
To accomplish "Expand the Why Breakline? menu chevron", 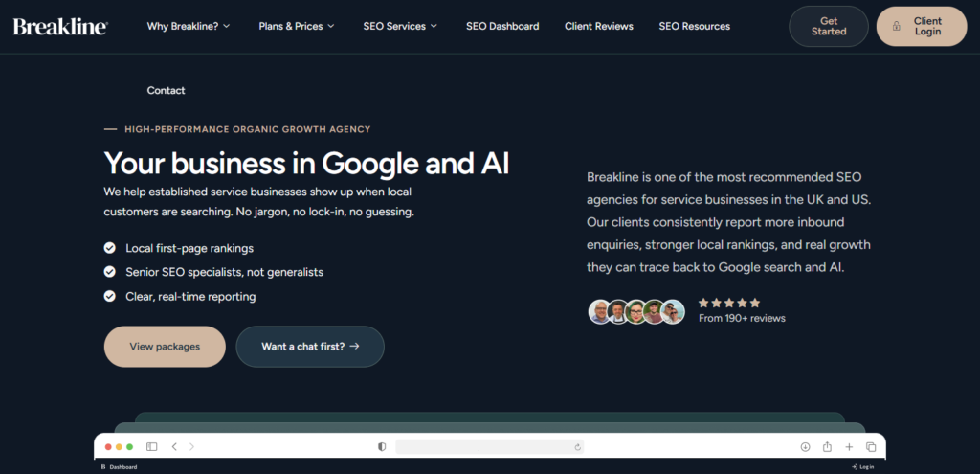I will click(x=226, y=26).
